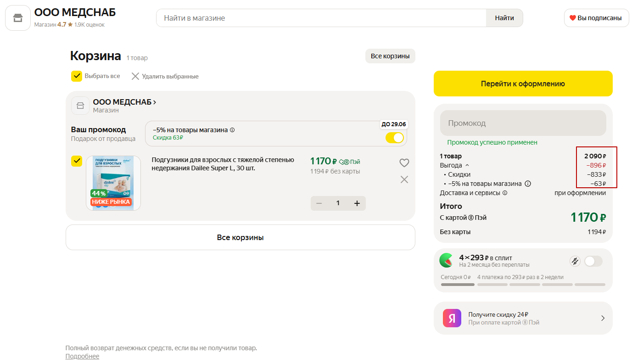Image resolution: width=632 pixels, height=364 pixels.
Task: Disable the −5% store promo switch
Action: 395,138
